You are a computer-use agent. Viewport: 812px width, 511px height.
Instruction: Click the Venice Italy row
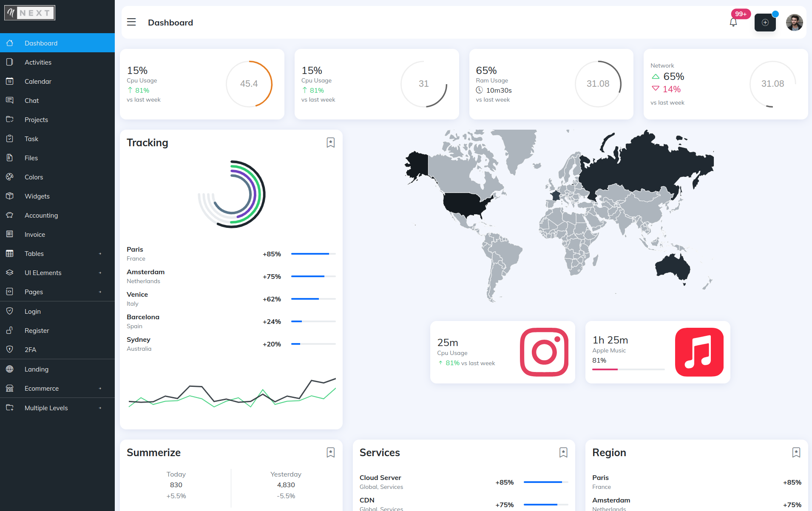[x=231, y=299]
